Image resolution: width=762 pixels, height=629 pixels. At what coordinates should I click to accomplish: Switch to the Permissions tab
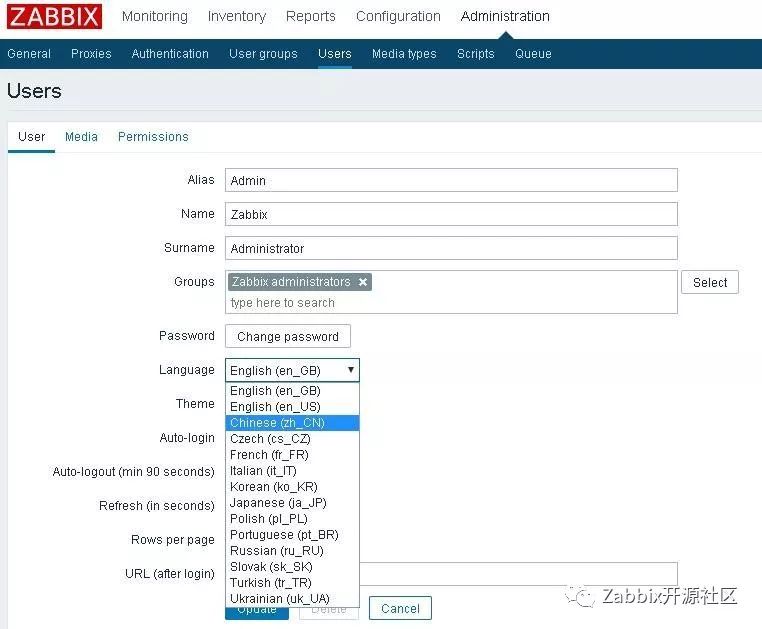click(153, 137)
